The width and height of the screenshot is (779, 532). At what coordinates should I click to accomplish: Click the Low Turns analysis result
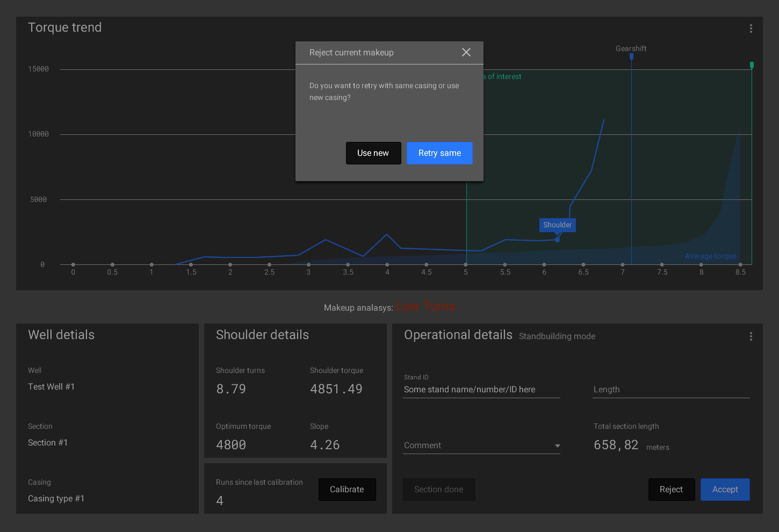(x=425, y=306)
